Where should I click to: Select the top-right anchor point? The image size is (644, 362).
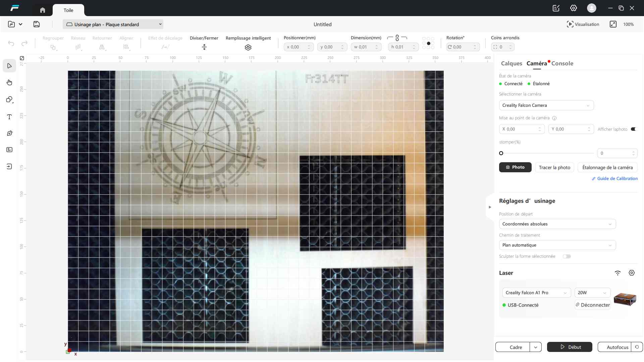coord(433,39)
